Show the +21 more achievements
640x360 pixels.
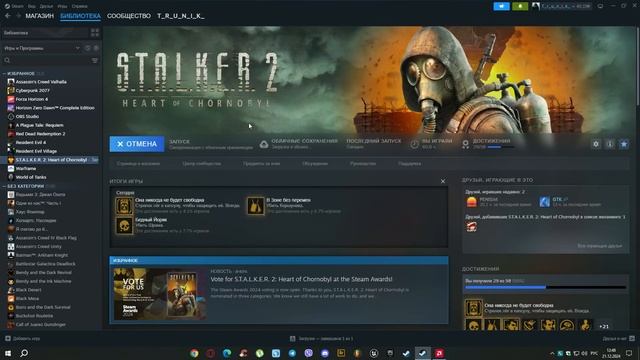tap(604, 326)
